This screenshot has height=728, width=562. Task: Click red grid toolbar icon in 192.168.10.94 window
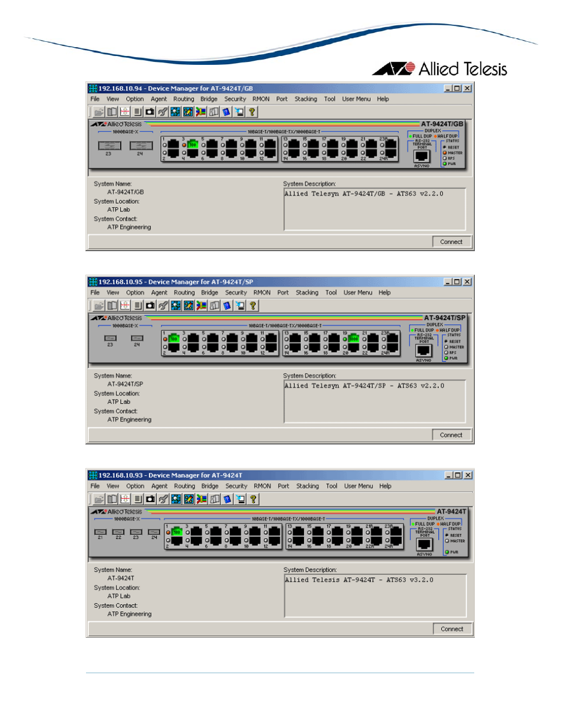tap(124, 112)
